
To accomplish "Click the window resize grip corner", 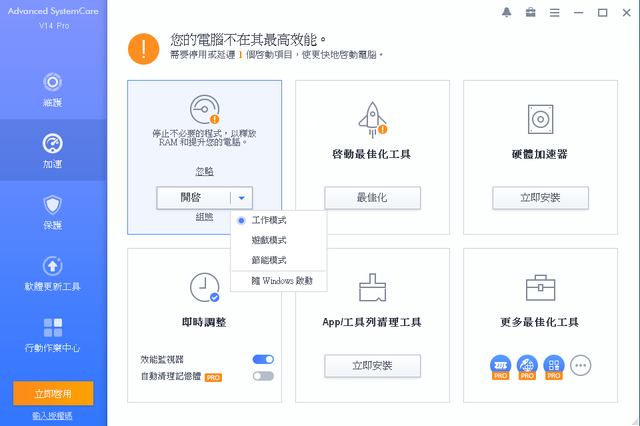I will point(635,421).
